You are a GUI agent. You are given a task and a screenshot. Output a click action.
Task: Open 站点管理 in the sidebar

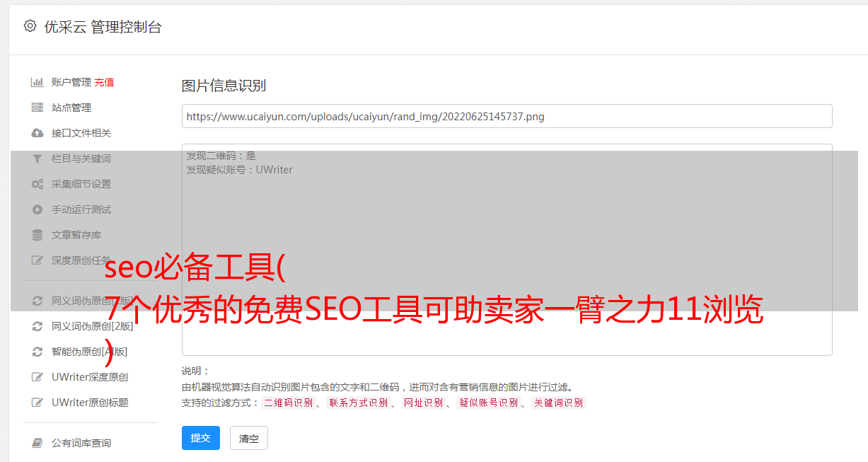[71, 108]
